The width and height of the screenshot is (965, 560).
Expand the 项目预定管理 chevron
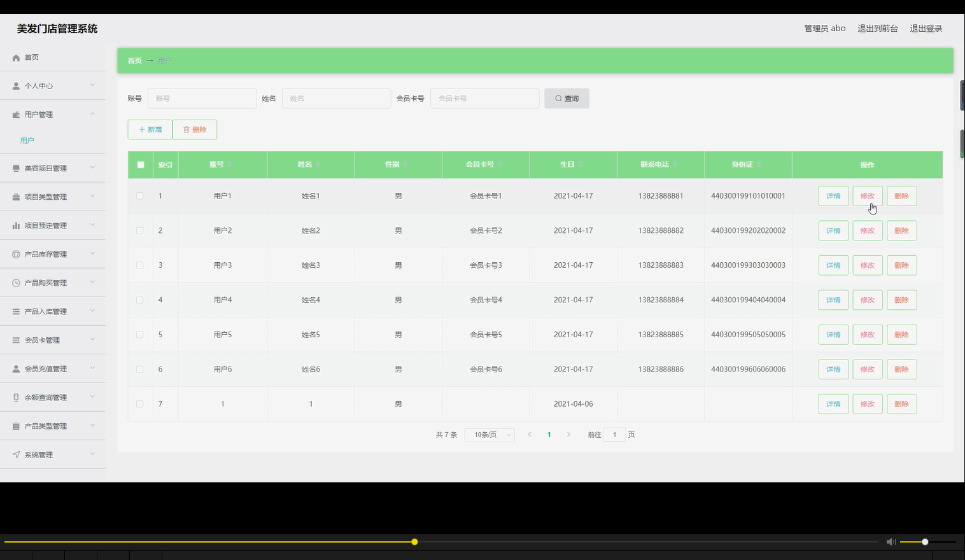[x=92, y=225]
